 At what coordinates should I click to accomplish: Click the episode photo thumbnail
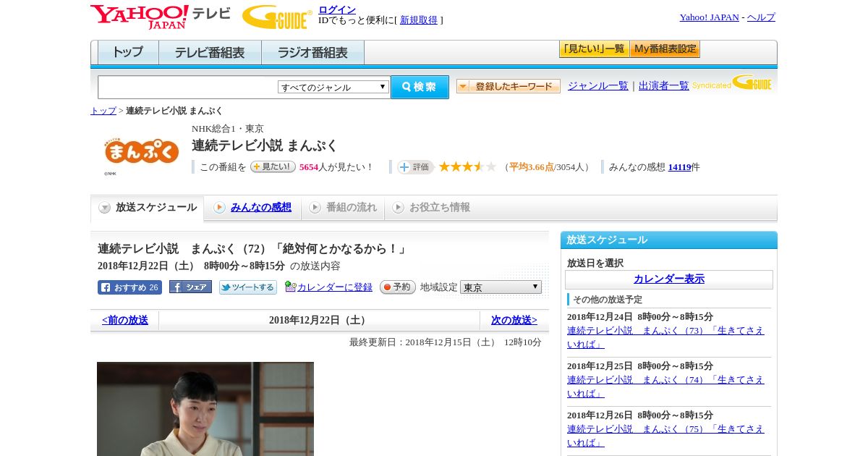click(205, 409)
